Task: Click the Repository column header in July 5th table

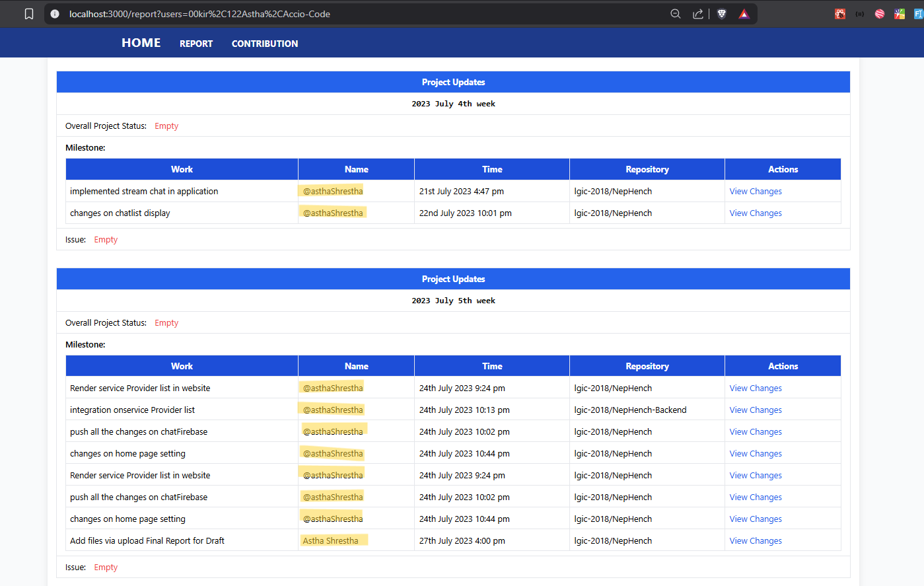Action: (647, 366)
